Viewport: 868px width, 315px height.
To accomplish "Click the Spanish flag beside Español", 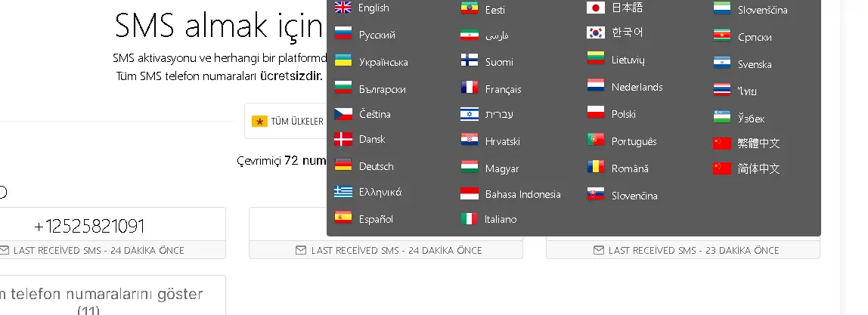I will pyautogui.click(x=343, y=218).
